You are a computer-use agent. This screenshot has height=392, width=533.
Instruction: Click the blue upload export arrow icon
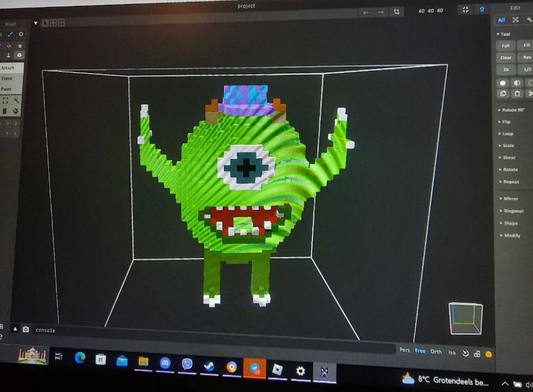pyautogui.click(x=482, y=9)
